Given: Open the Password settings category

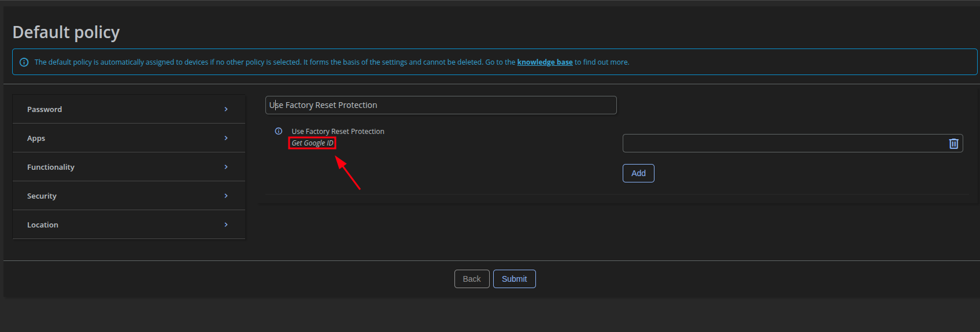Looking at the screenshot, I should coord(45,109).
